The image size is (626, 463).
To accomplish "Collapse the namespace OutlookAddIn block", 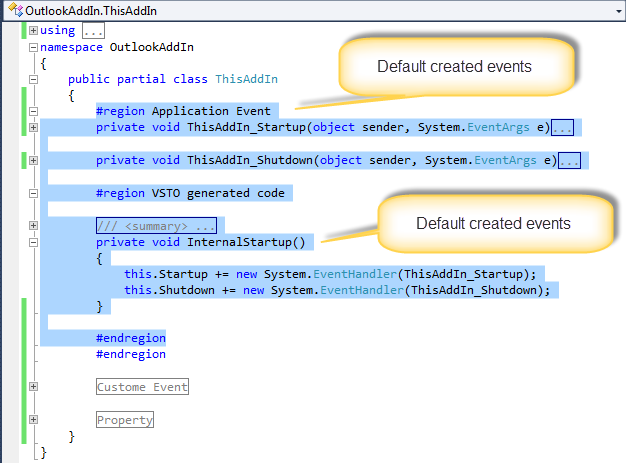I will click(x=34, y=47).
